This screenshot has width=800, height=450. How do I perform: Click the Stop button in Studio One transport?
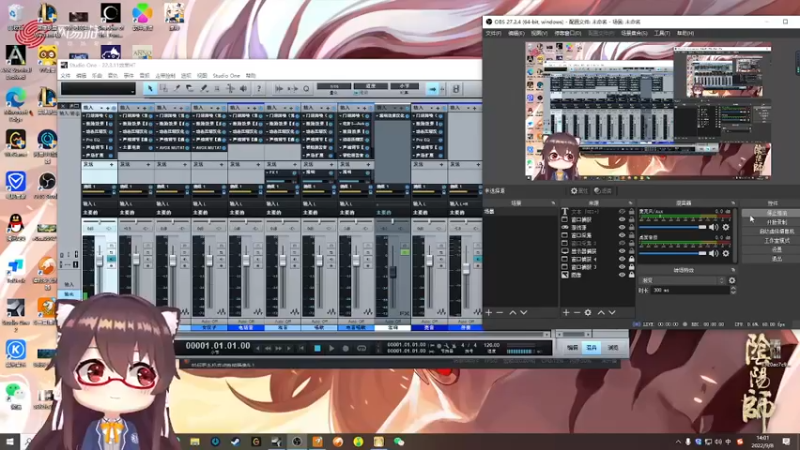point(317,348)
